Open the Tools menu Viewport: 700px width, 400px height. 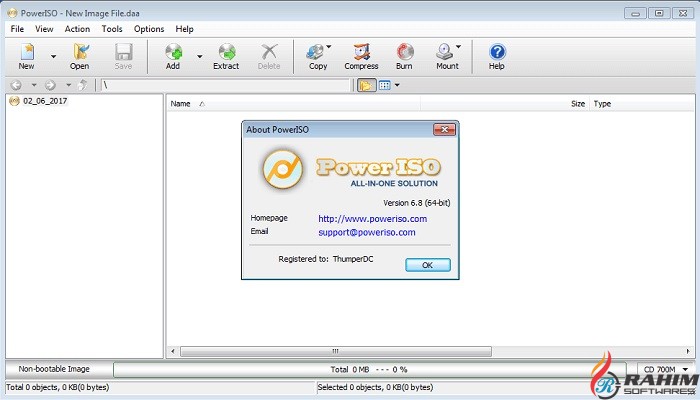112,29
